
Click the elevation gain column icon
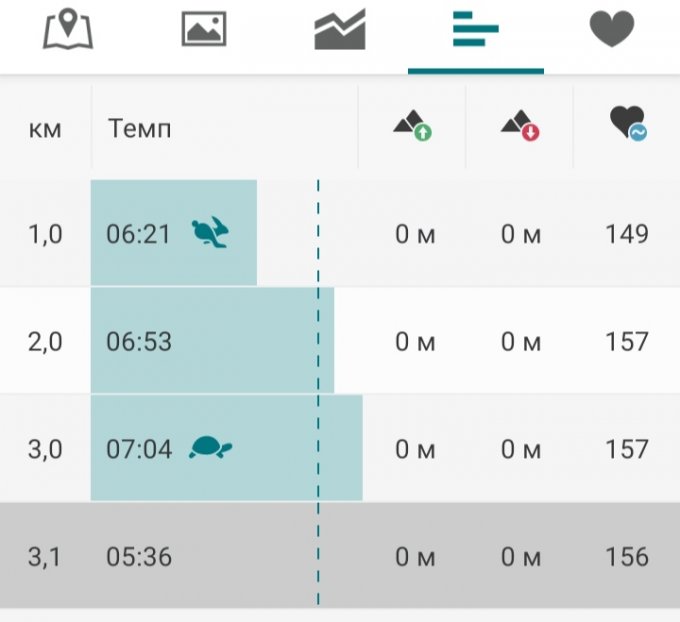(411, 126)
